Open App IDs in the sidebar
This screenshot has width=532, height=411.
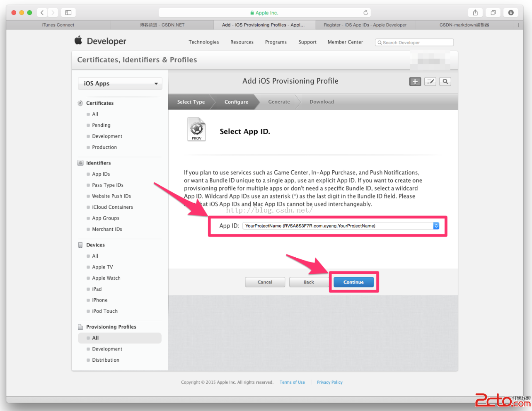coord(101,174)
